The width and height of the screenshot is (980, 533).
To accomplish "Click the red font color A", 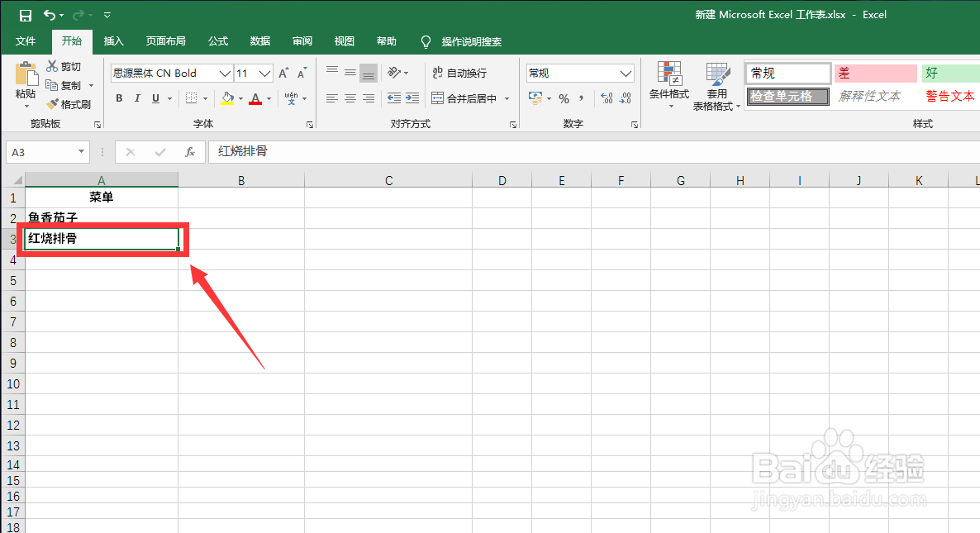I will click(x=255, y=98).
